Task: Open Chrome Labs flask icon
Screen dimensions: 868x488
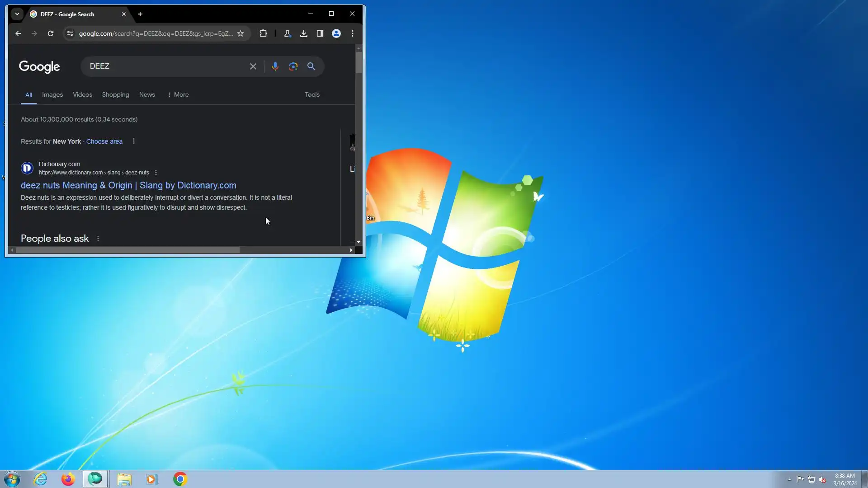Action: [x=287, y=33]
